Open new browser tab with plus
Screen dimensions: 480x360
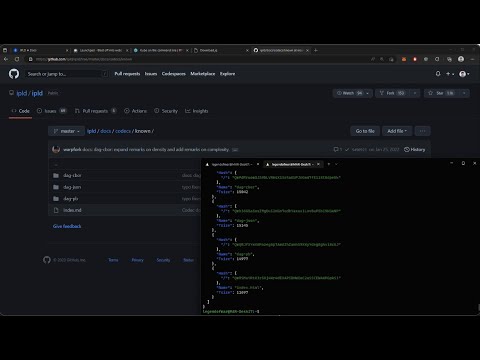pos(316,50)
